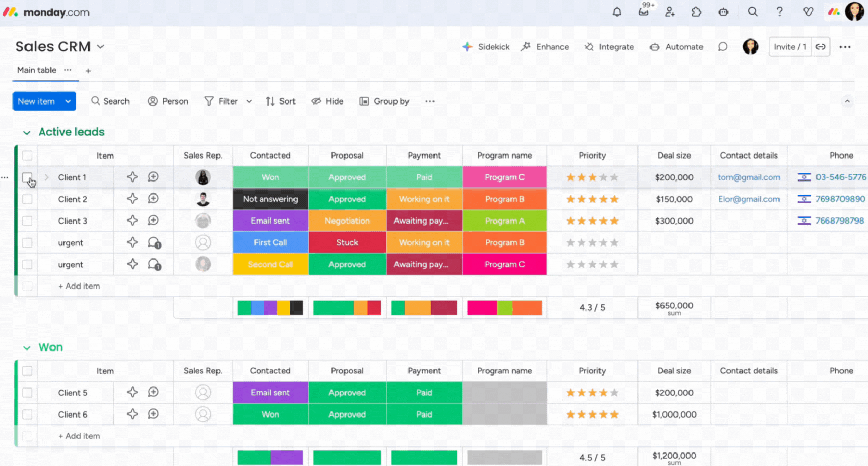Open the help question mark icon
The height and width of the screenshot is (466, 868).
click(780, 12)
